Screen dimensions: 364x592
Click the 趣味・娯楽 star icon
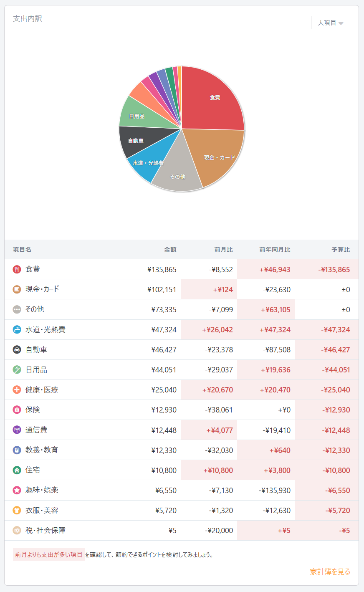tap(17, 490)
